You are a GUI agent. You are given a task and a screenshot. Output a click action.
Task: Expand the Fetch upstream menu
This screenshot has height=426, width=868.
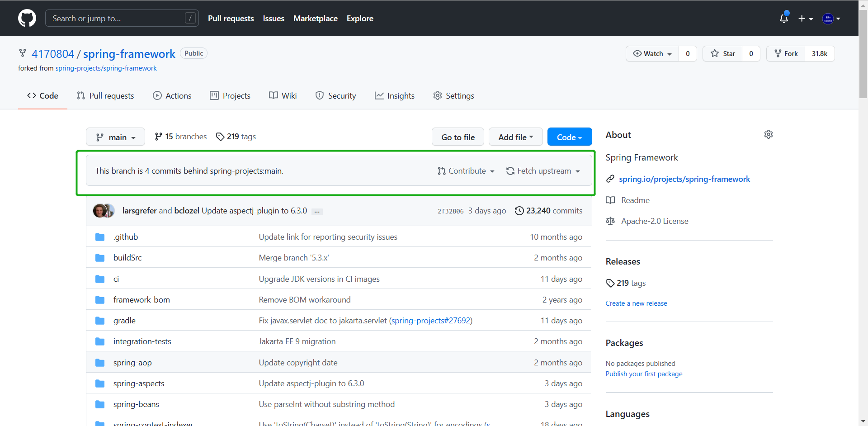543,171
